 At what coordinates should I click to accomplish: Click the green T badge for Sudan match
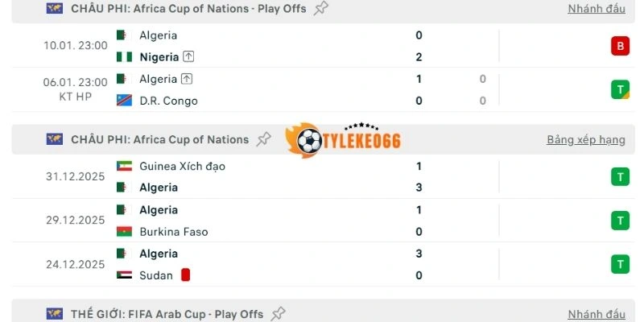(620, 264)
